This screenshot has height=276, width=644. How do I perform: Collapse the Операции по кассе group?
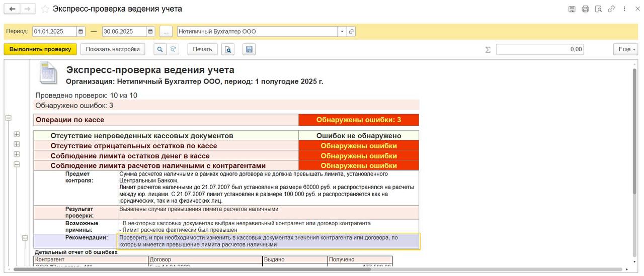pos(8,118)
